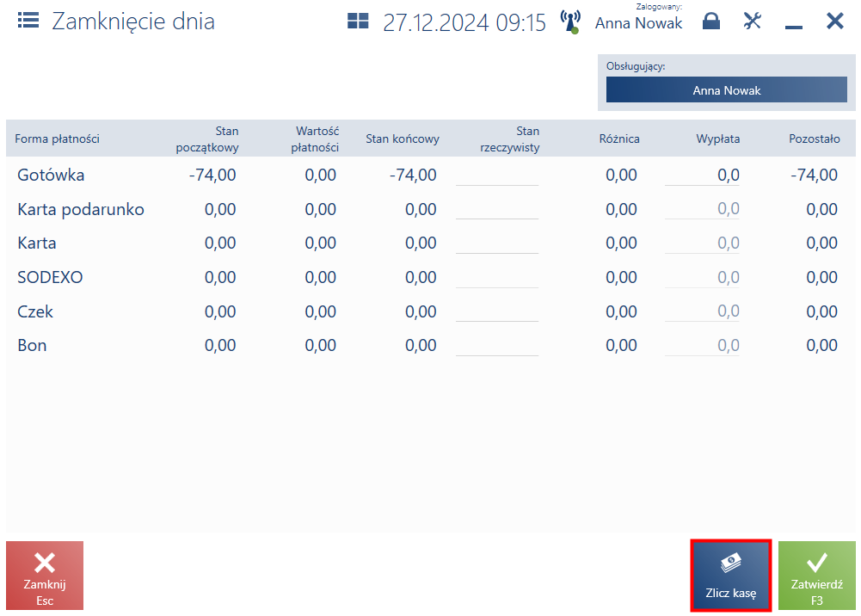861x616 pixels.
Task: Click Czek Wypłata field
Action: point(702,311)
